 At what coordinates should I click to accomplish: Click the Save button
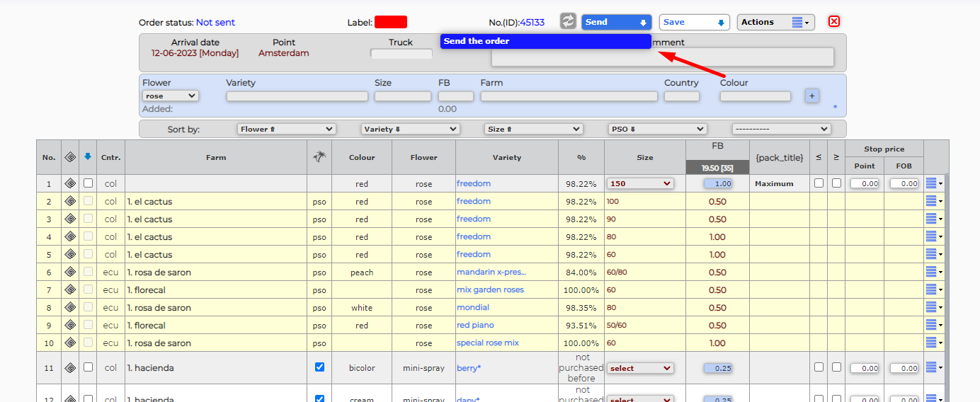[694, 22]
